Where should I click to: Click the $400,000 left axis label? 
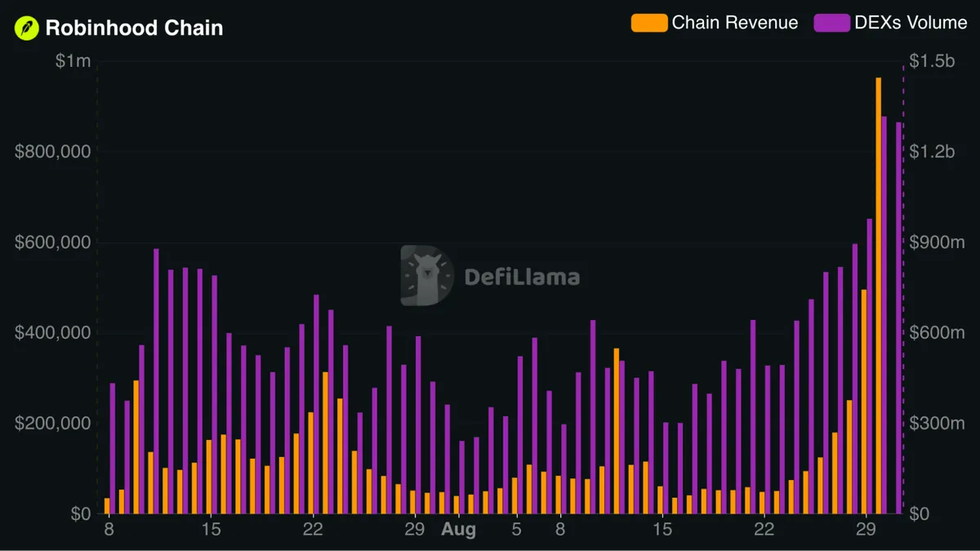[53, 333]
